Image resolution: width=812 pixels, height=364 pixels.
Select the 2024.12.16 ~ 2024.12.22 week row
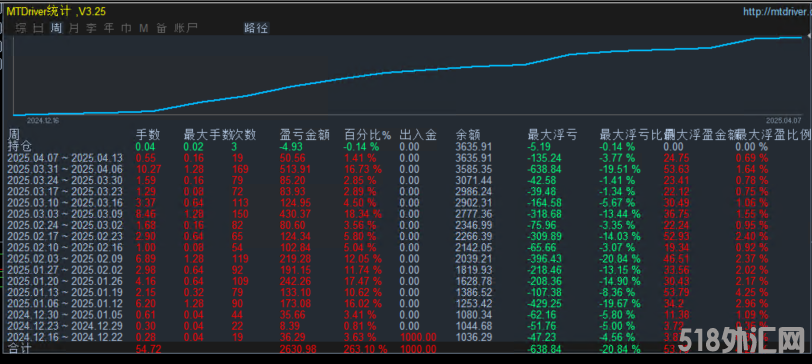click(x=405, y=337)
